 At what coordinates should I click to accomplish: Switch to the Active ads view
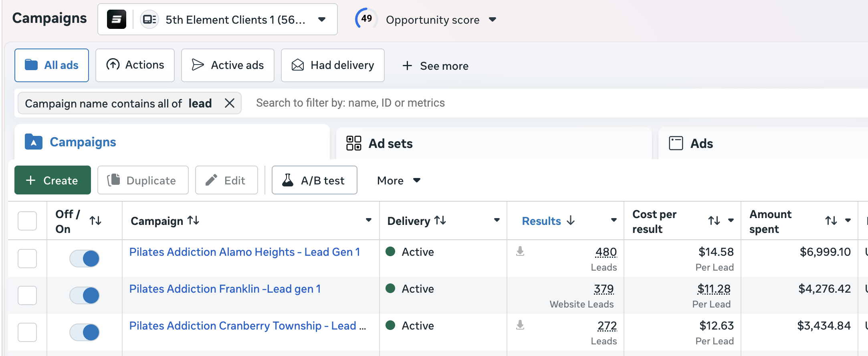(x=228, y=65)
